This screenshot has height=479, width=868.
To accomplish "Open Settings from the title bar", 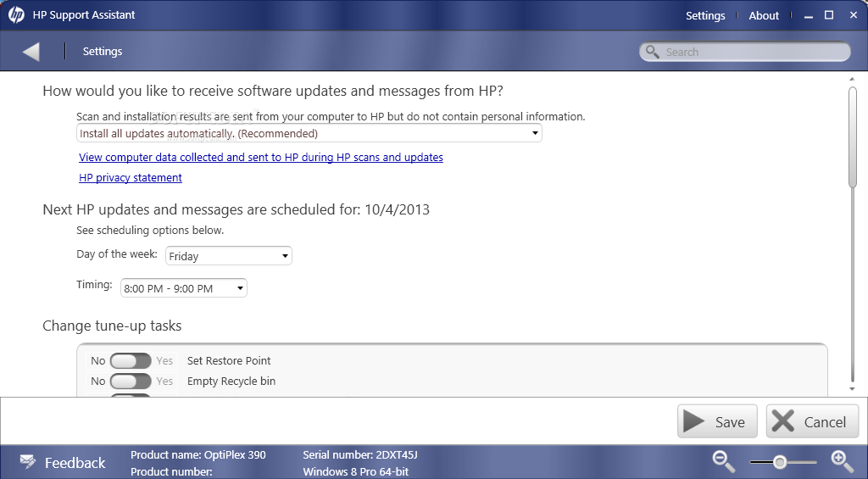I will (705, 15).
